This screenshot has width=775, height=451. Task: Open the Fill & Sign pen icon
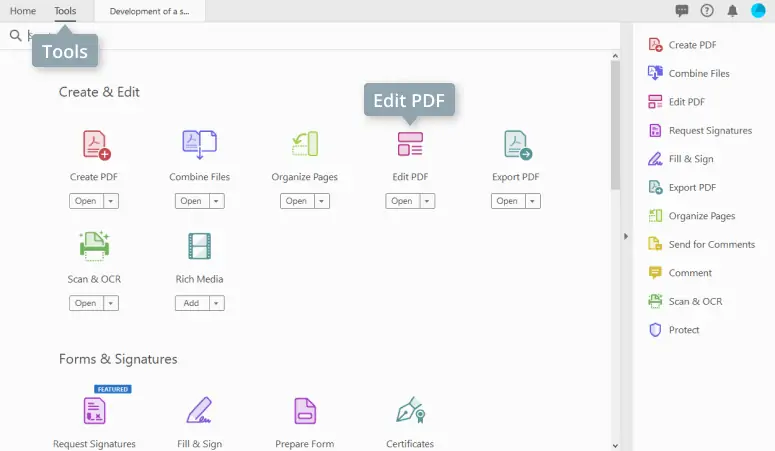[199, 410]
